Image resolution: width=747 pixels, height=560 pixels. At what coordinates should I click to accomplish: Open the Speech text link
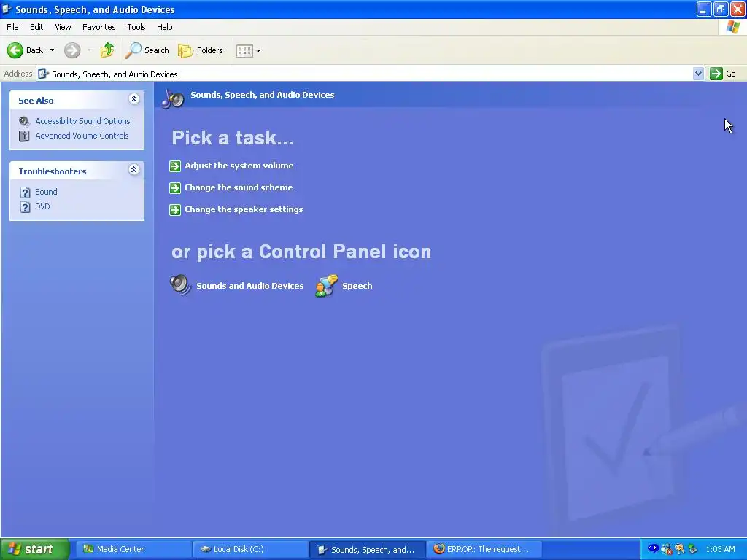click(357, 286)
